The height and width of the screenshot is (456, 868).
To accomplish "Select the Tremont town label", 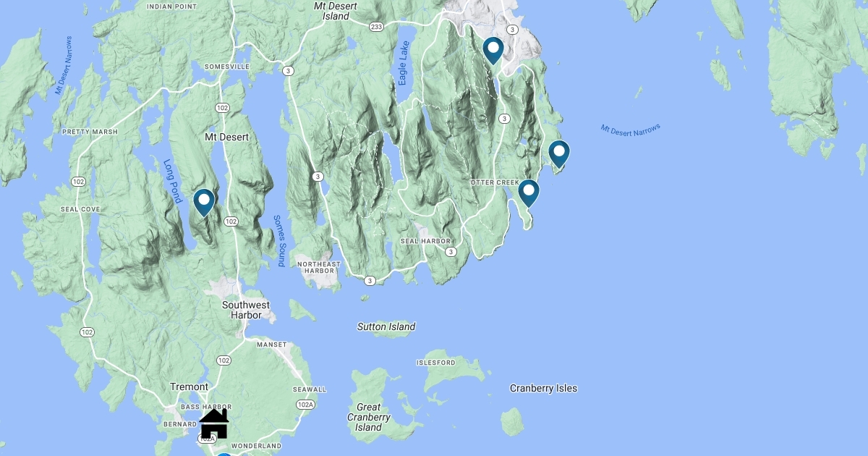I will point(189,387).
